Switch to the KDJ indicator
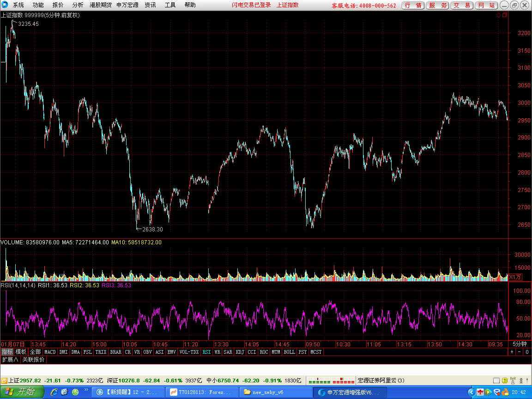Image resolution: width=532 pixels, height=399 pixels. pyautogui.click(x=240, y=352)
